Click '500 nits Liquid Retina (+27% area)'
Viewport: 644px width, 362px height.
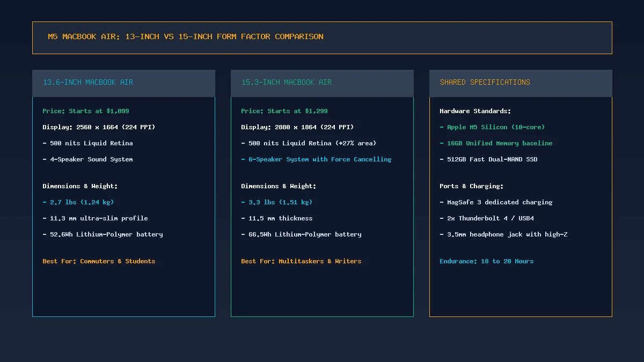point(309,143)
